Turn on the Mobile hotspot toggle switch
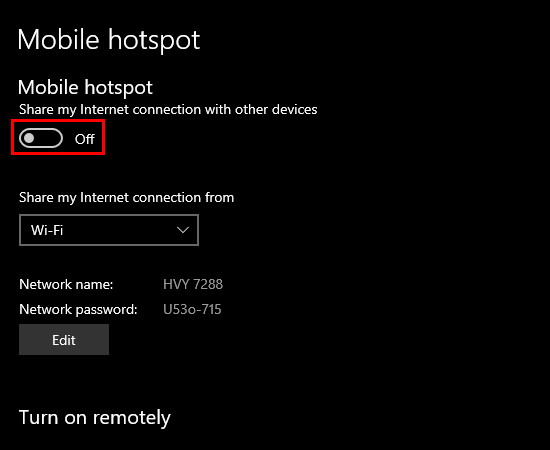The image size is (550, 450). pyautogui.click(x=41, y=138)
